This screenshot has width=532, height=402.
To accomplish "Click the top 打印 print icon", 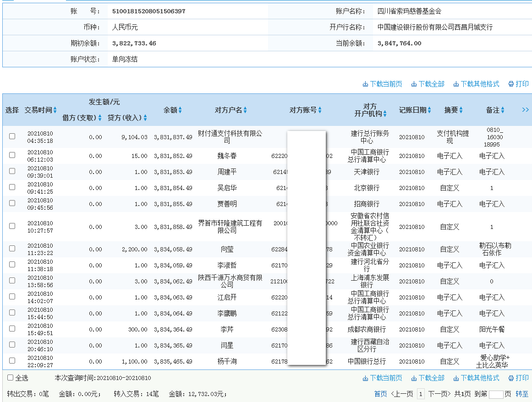I will (x=518, y=84).
